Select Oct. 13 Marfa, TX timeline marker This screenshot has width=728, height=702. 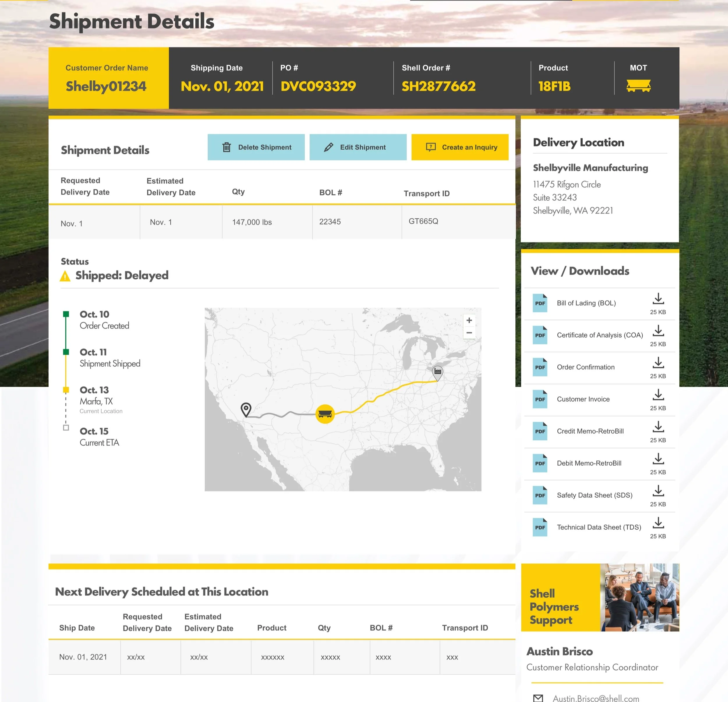(66, 390)
